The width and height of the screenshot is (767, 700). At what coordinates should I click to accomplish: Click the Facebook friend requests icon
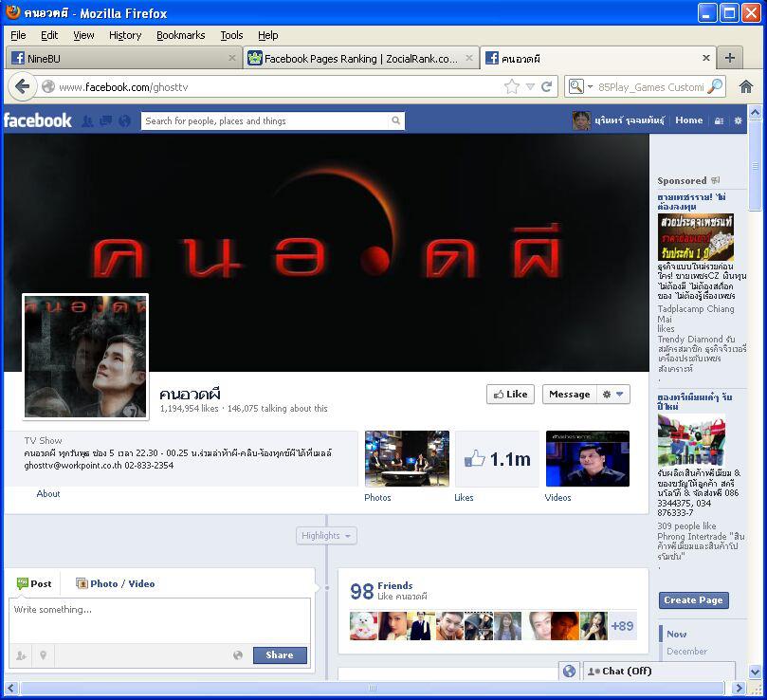pyautogui.click(x=87, y=121)
